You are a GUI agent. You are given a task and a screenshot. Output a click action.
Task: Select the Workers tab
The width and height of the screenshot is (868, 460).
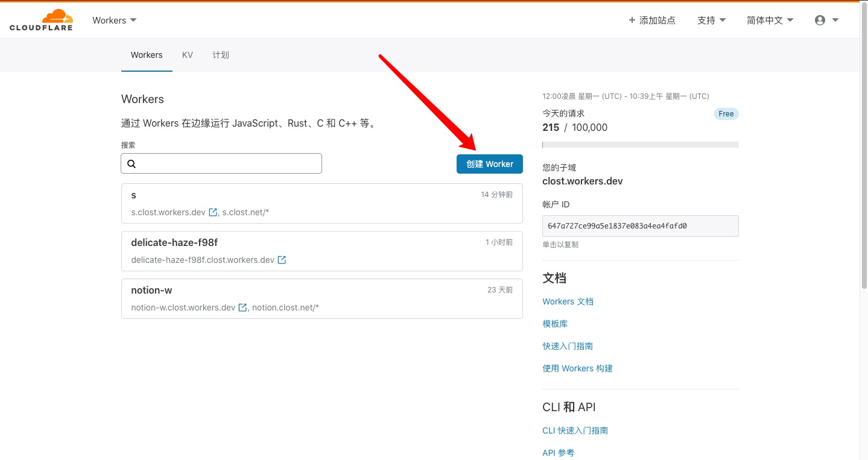[x=147, y=55]
